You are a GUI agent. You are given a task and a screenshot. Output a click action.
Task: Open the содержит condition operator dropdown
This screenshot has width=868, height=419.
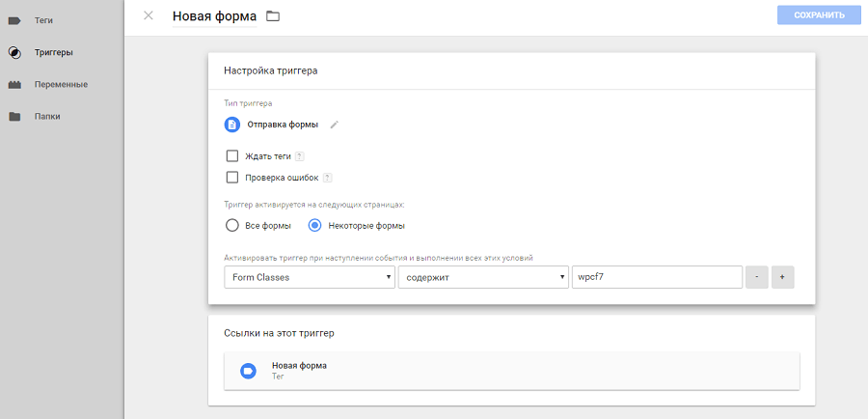tap(482, 277)
